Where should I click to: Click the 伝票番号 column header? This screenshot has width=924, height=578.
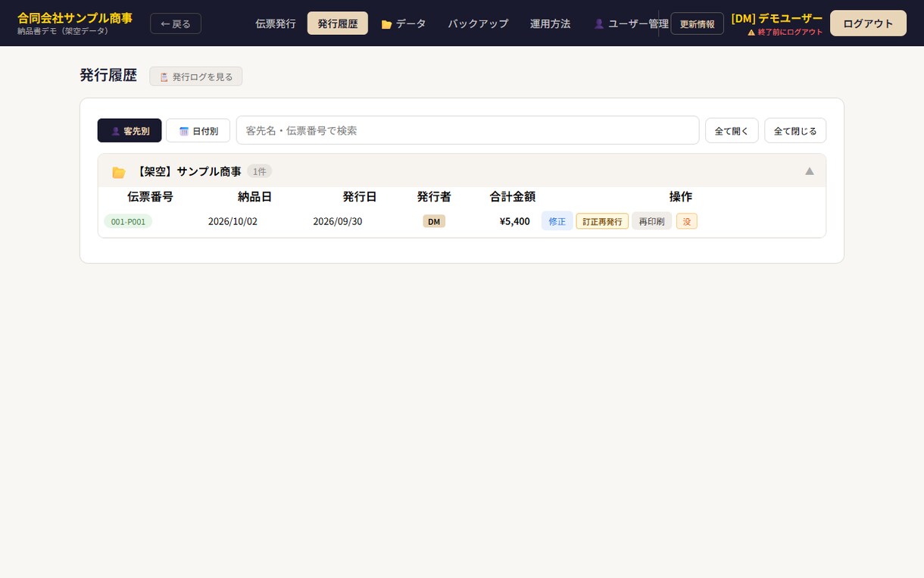coord(150,196)
